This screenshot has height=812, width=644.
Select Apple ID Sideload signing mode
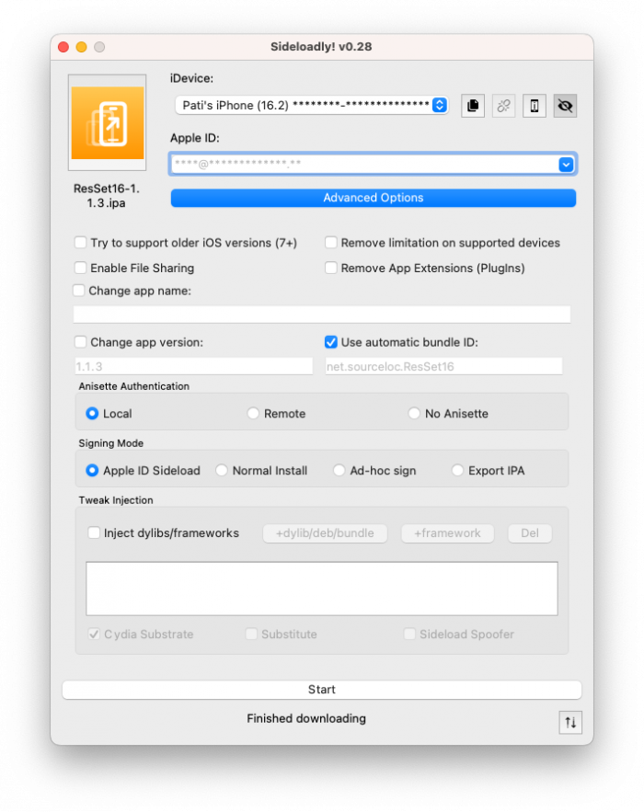pyautogui.click(x=92, y=470)
